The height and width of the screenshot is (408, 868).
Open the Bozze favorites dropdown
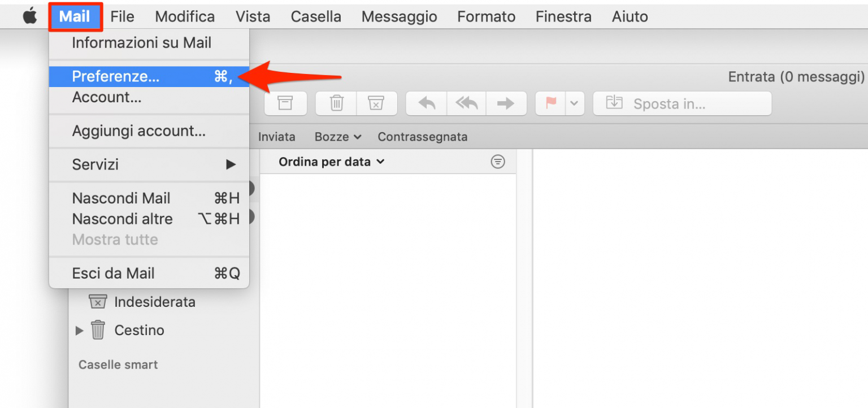(x=338, y=137)
